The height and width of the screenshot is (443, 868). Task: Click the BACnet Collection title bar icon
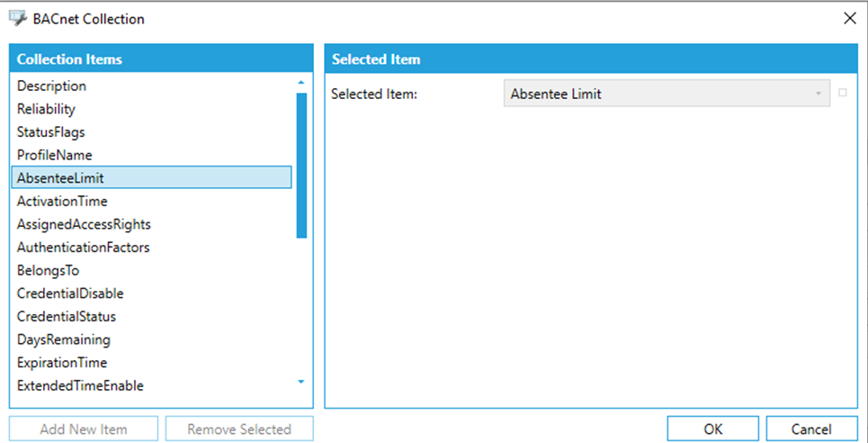pos(17,18)
